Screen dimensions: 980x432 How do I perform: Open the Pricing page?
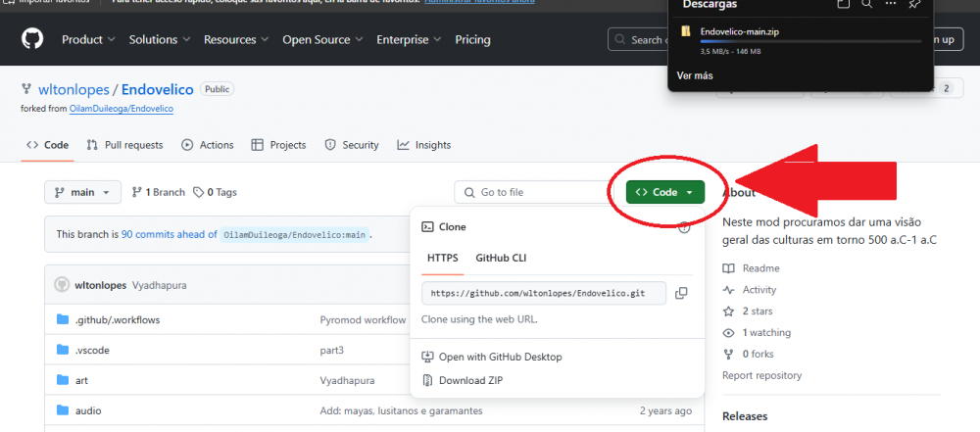tap(472, 39)
